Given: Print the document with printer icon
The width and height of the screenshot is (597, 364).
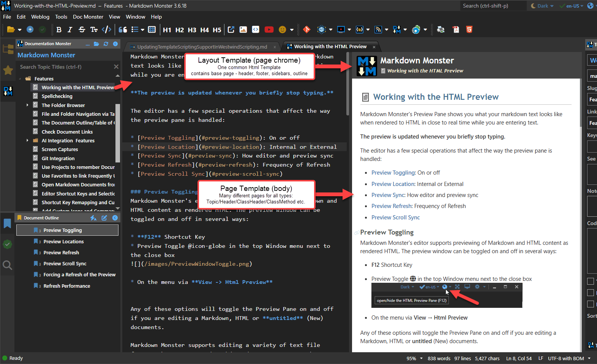Looking at the screenshot, I should 441,30.
